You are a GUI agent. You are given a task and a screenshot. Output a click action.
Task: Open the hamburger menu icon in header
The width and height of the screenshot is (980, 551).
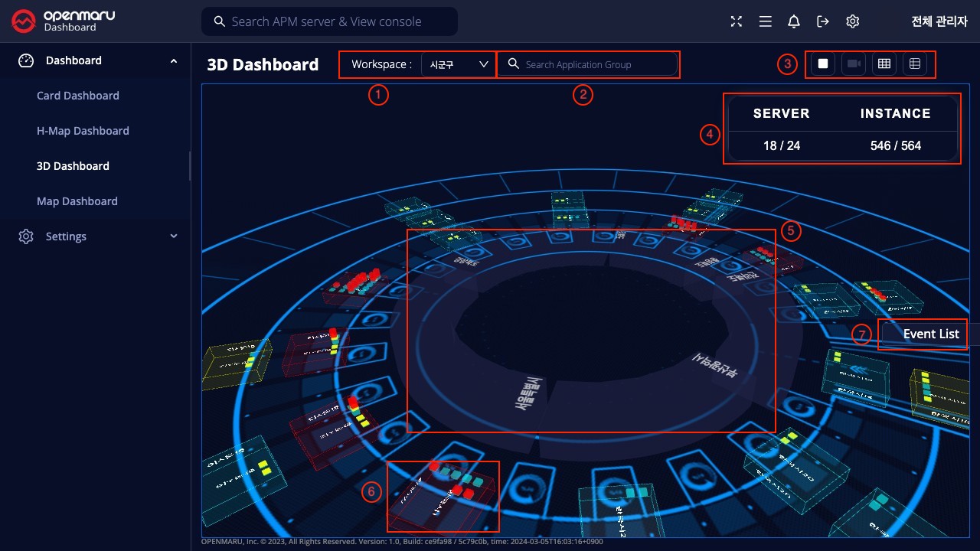765,21
